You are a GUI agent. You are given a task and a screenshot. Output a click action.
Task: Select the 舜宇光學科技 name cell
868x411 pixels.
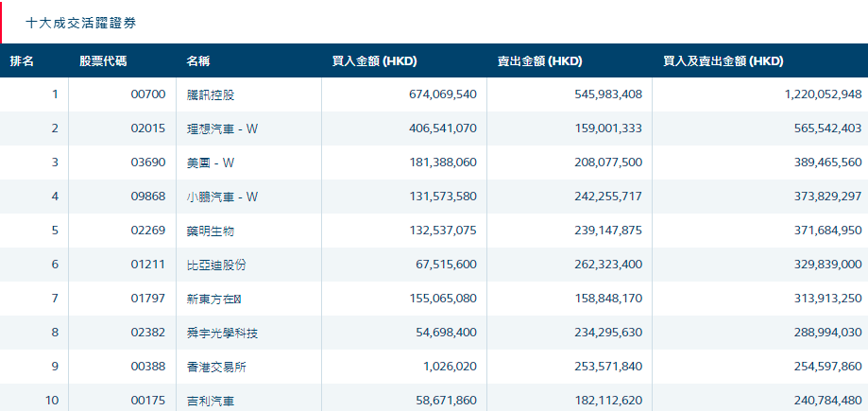[223, 333]
